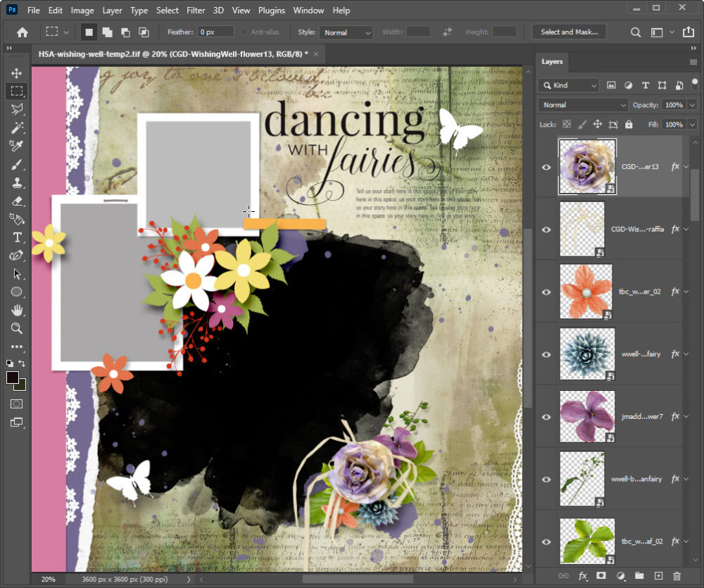
Task: Select the Eyedropper tool
Action: pyautogui.click(x=17, y=146)
